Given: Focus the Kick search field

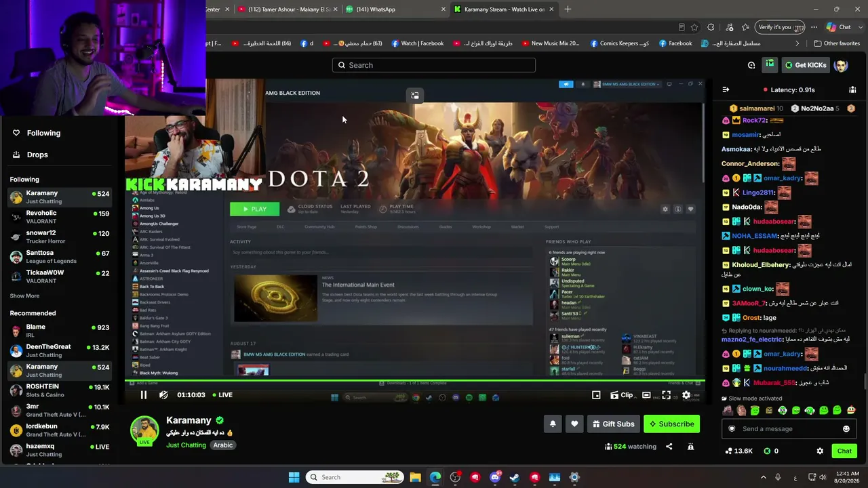Looking at the screenshot, I should [x=434, y=65].
